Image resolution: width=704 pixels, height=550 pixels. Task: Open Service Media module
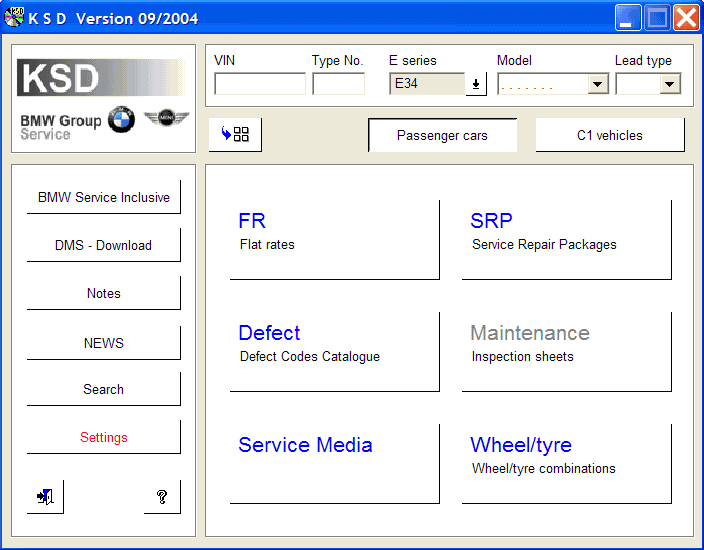[x=334, y=464]
